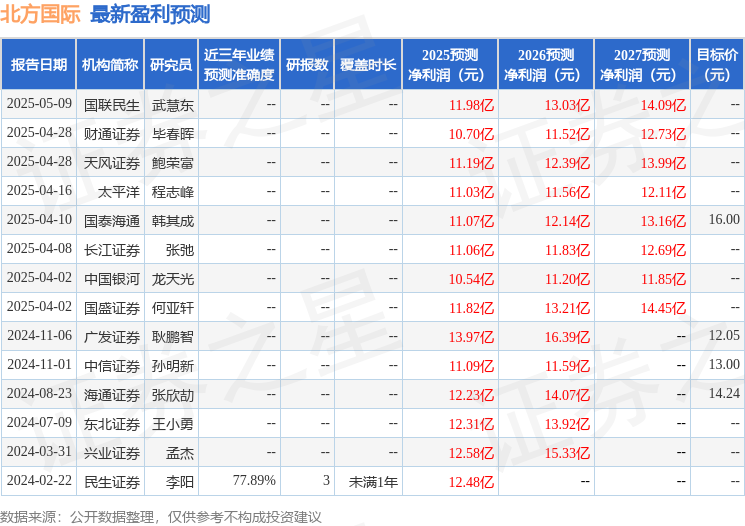Image resolution: width=745 pixels, height=526 pixels.
Task: Select analyst 张欣劼
Action: pos(173,395)
